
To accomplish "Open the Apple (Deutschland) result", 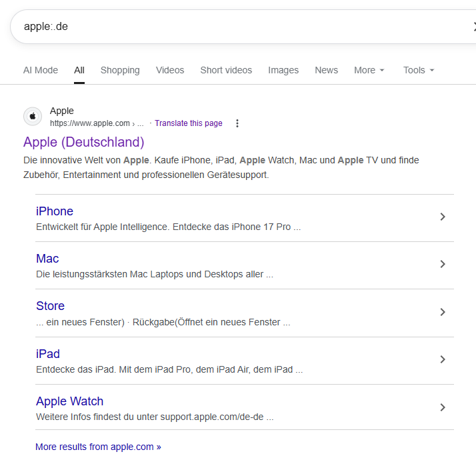I will pos(84,142).
